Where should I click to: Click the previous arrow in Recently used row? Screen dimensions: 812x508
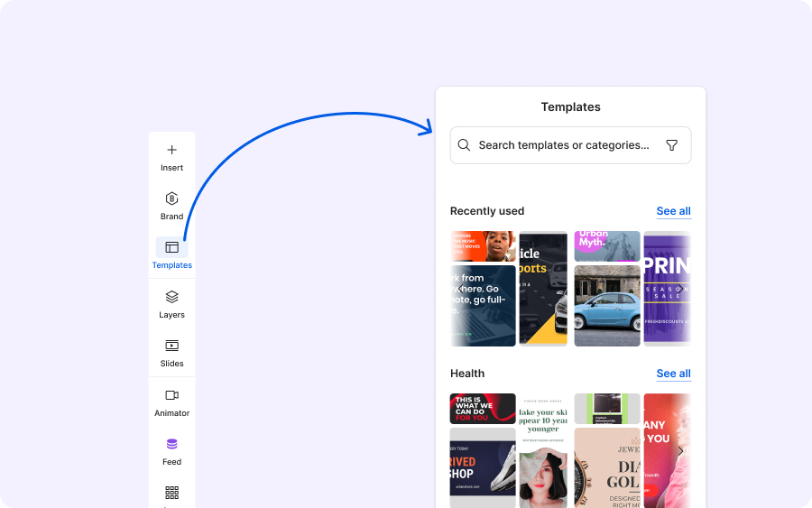tap(460, 289)
